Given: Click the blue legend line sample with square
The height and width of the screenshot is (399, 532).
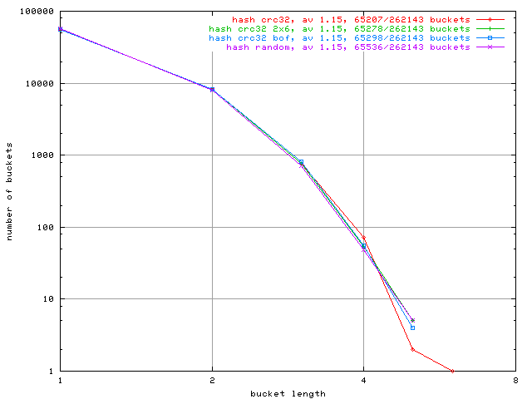Looking at the screenshot, I should point(490,38).
